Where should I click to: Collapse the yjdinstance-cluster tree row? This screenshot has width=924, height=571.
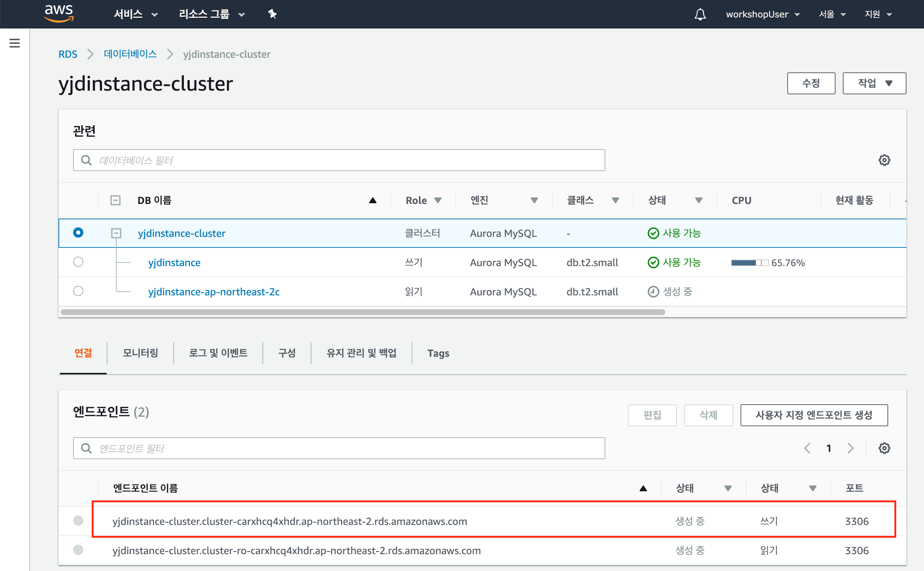116,233
